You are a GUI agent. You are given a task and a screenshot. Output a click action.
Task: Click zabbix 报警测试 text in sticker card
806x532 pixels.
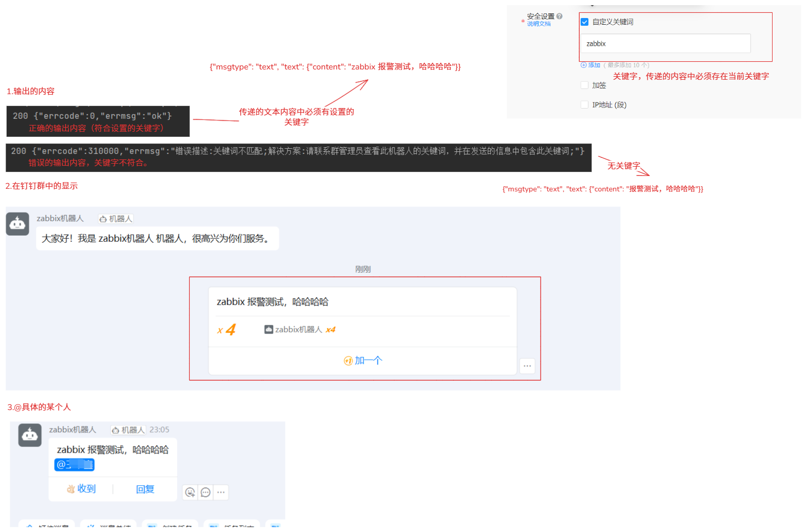(x=272, y=302)
